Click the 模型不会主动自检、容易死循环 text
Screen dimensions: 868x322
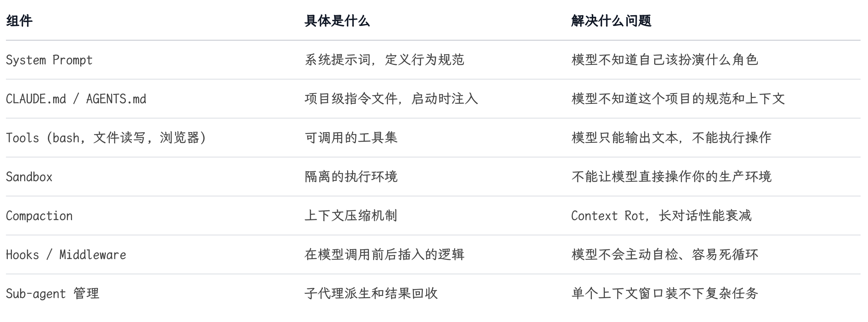(x=665, y=254)
